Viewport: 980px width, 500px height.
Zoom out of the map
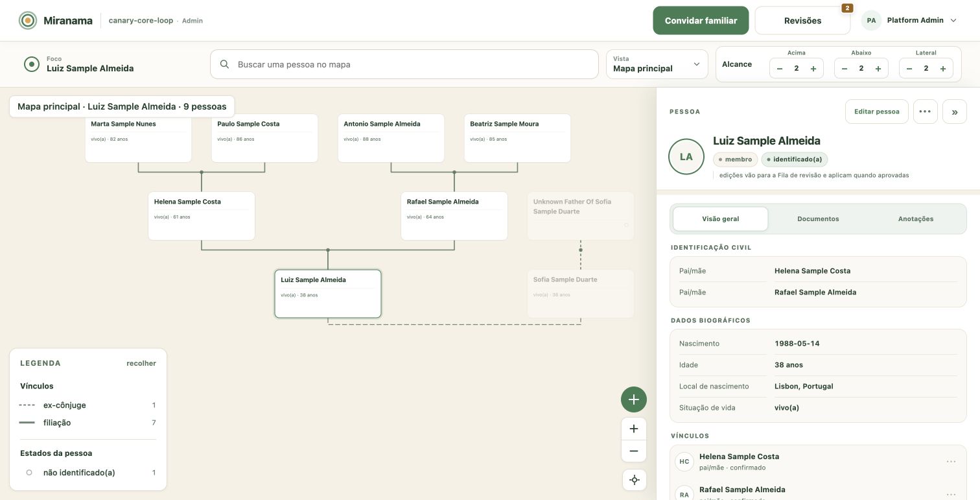634,451
